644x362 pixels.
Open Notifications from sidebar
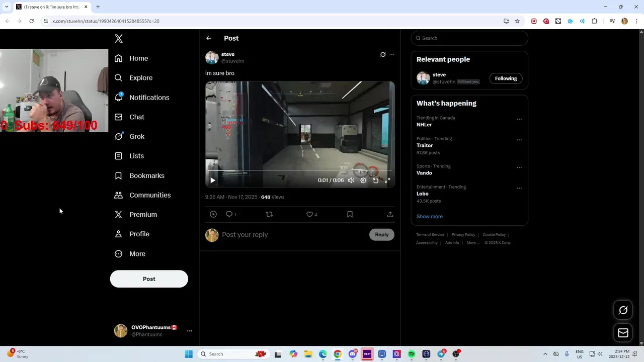(142, 98)
